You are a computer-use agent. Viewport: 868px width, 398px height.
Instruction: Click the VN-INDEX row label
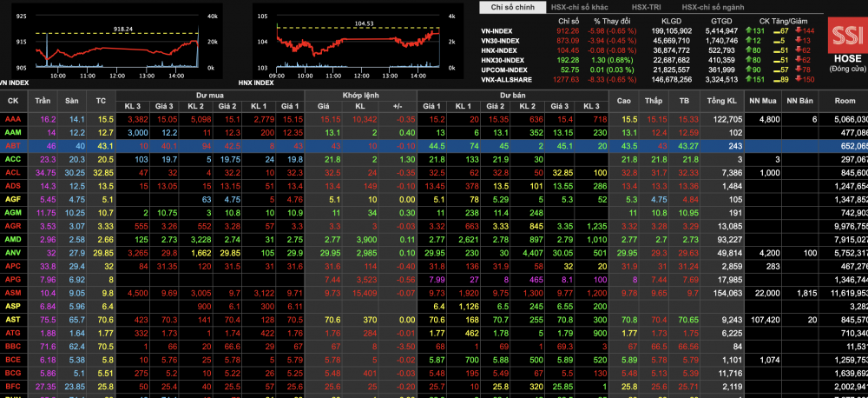point(498,30)
